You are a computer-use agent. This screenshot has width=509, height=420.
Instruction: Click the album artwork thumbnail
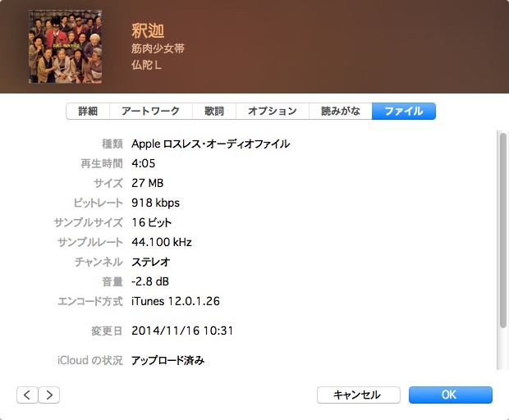66,47
